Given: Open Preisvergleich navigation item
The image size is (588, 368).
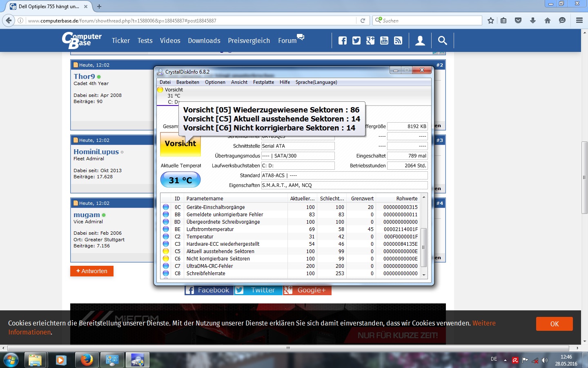Looking at the screenshot, I should [249, 40].
